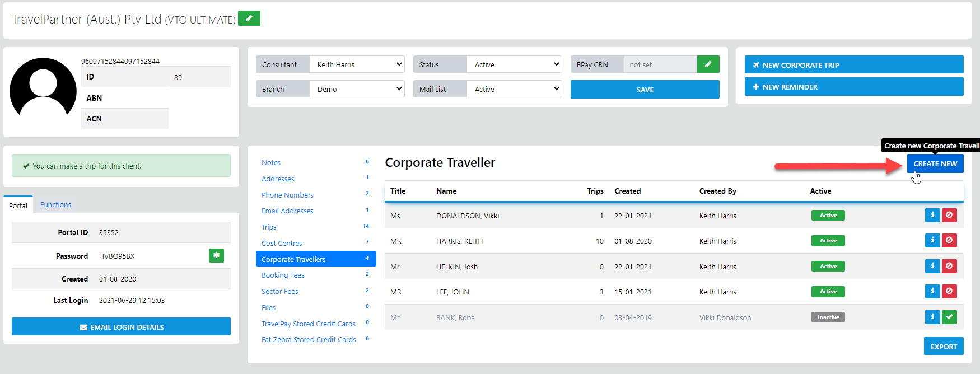Click the CREATE NEW button

point(935,163)
